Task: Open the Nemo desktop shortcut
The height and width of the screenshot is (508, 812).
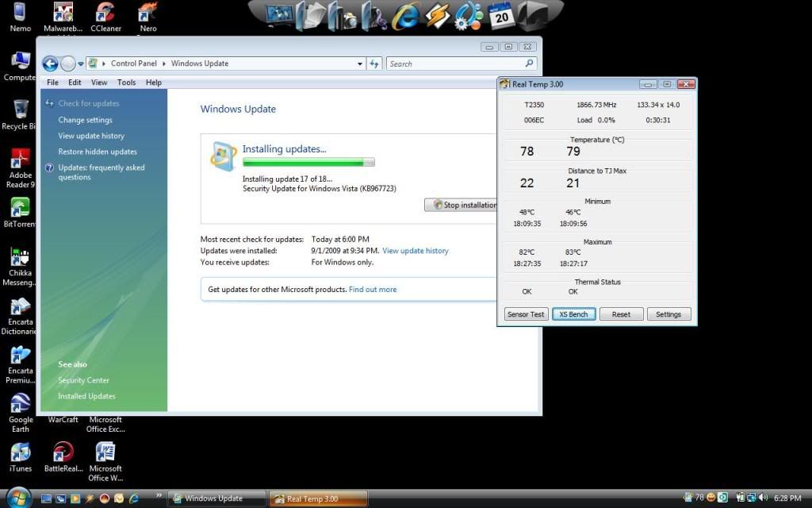Action: click(x=20, y=17)
